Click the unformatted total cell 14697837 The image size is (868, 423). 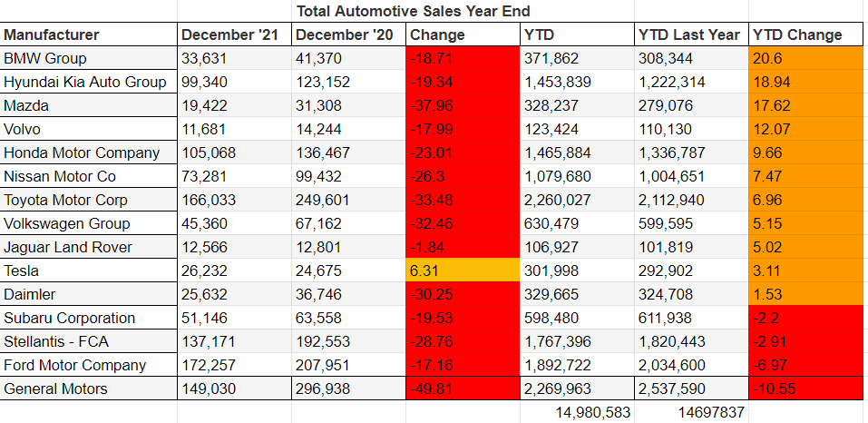[x=691, y=412]
